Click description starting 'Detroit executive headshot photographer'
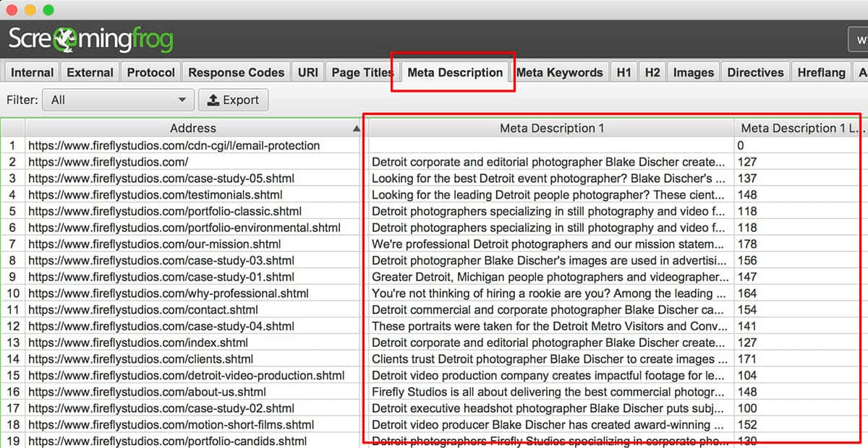This screenshot has width=868, height=448. pos(548,408)
